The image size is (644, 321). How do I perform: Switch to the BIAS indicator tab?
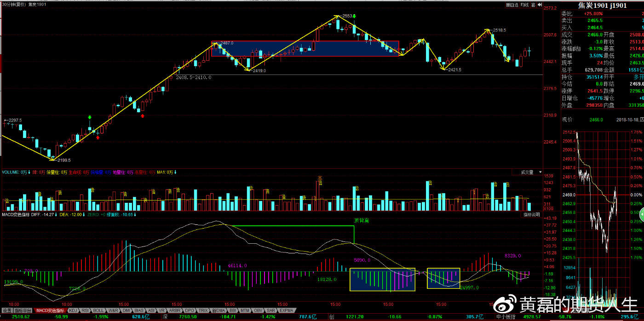click(x=139, y=310)
